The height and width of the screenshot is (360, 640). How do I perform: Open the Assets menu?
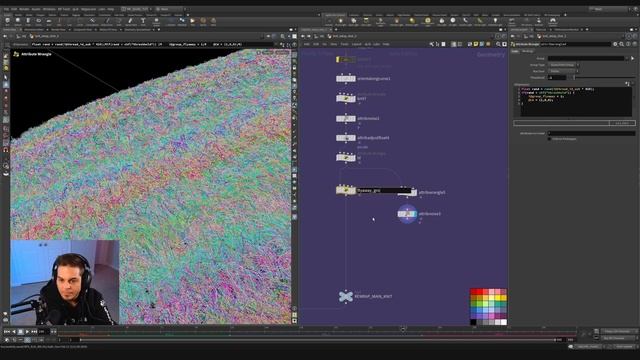(x=36, y=9)
